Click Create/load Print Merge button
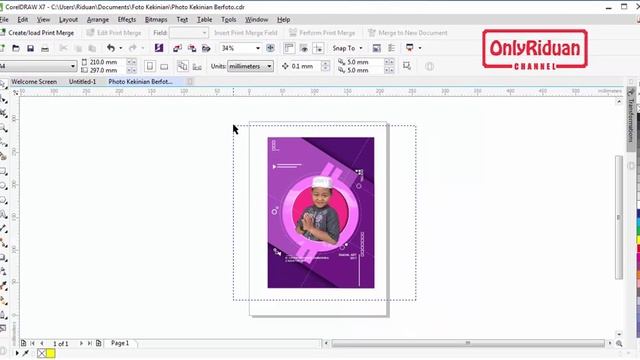 click(x=38, y=33)
